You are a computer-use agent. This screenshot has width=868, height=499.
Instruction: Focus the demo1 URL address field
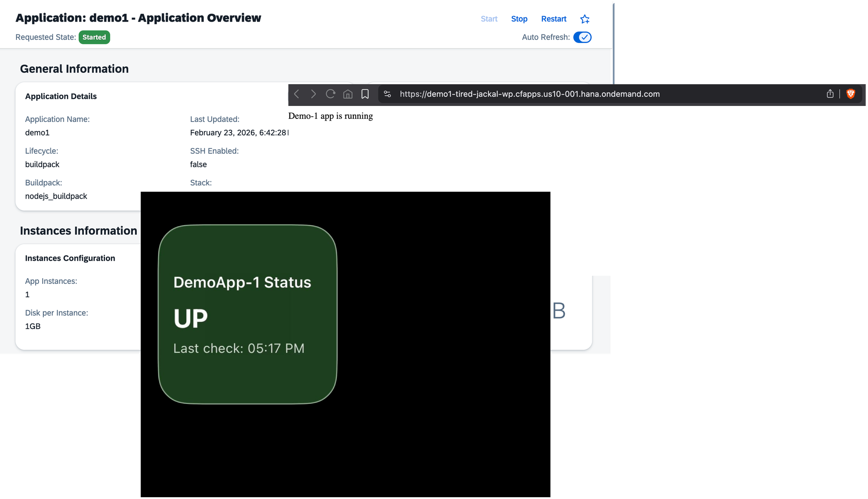point(529,94)
